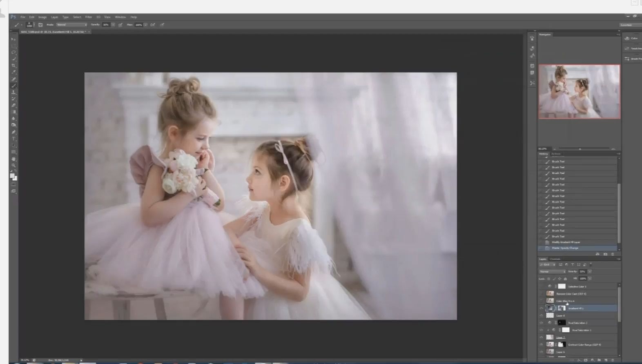Select the Move tool
The width and height of the screenshot is (642, 364).
pyautogui.click(x=13, y=40)
